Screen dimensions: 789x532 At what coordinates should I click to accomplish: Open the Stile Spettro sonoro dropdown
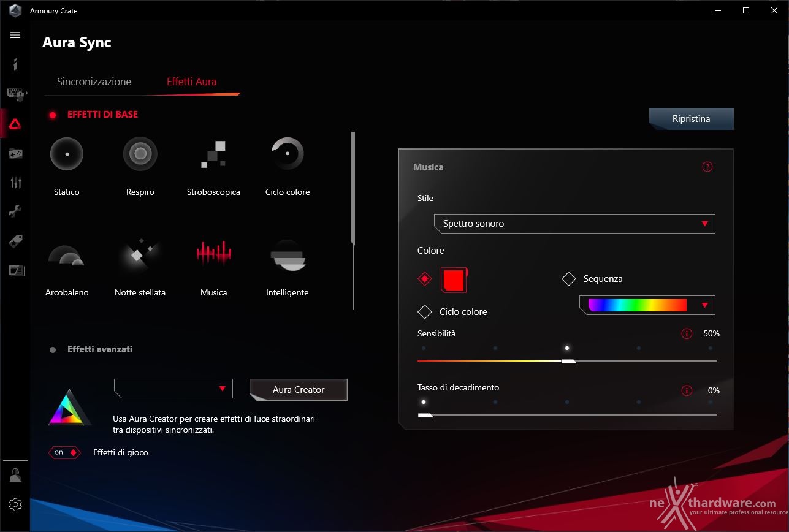pyautogui.click(x=574, y=224)
